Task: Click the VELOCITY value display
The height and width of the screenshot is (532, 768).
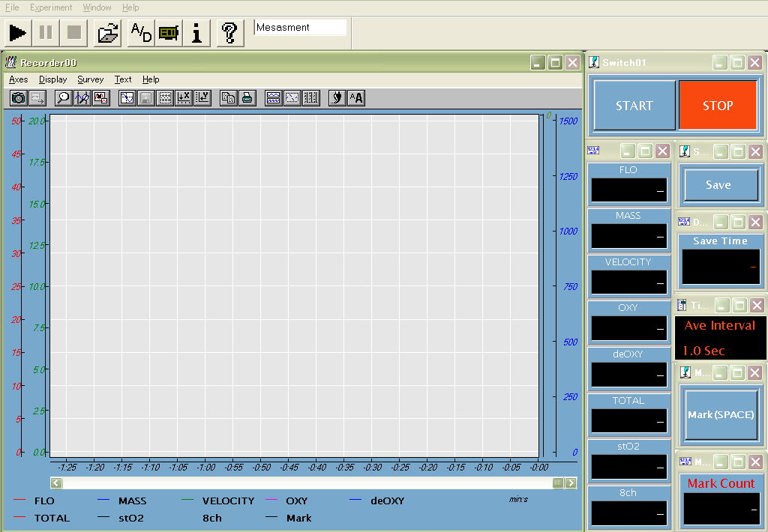Action: point(629,282)
